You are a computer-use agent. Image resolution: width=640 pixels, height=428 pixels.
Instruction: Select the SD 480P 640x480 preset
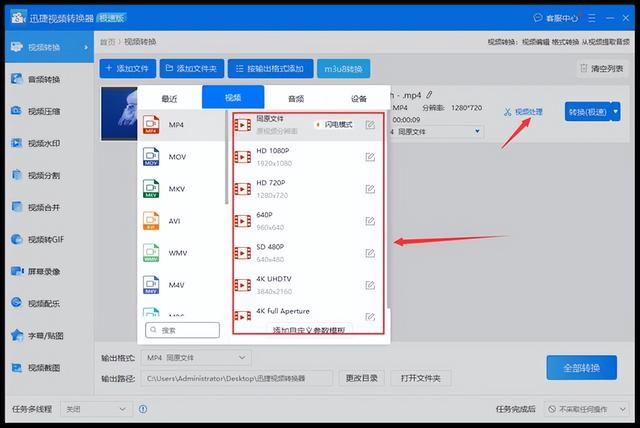[309, 253]
